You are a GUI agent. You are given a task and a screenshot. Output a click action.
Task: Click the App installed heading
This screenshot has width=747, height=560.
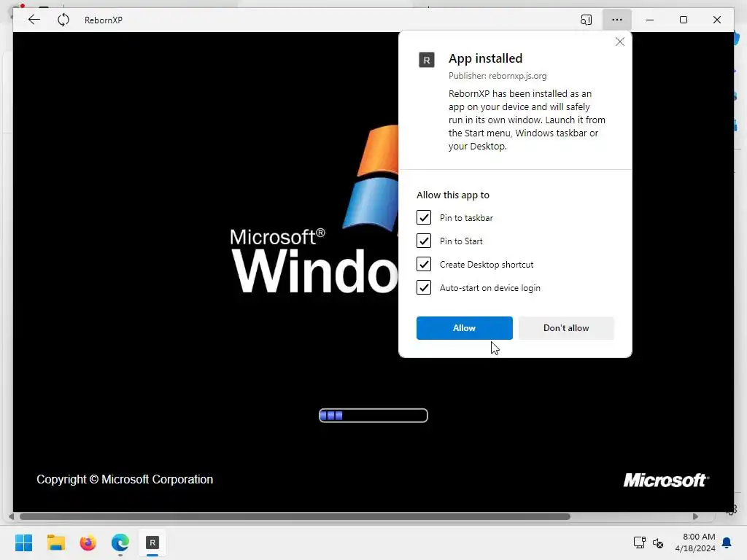point(485,58)
